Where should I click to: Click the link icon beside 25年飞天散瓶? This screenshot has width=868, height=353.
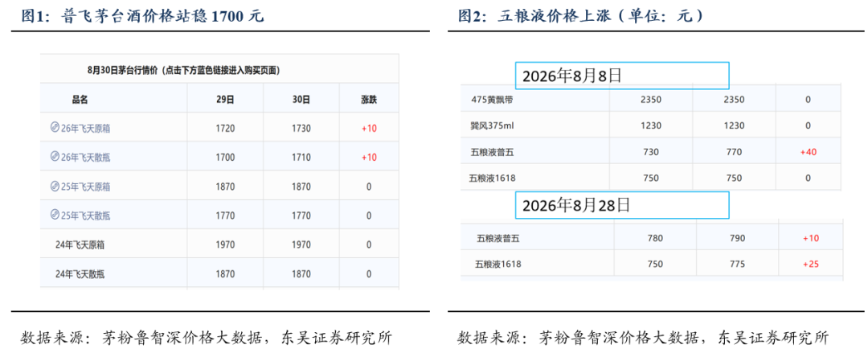[55, 215]
